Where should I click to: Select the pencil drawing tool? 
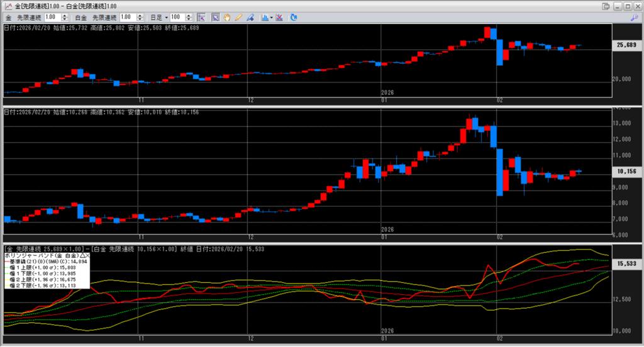[x=238, y=17]
